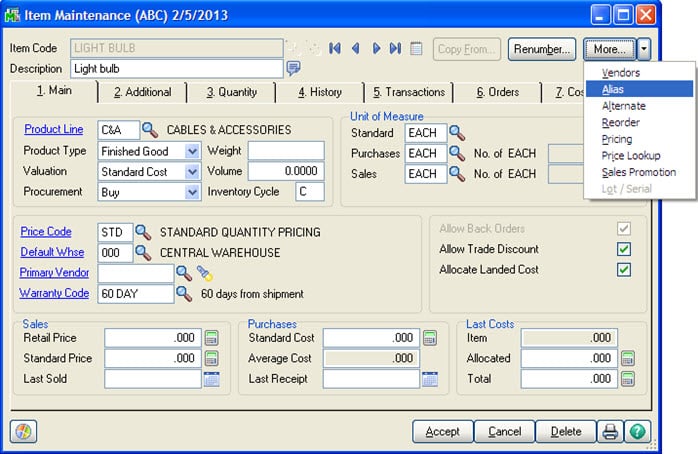The height and width of the screenshot is (454, 698).
Task: Open the Description extended text icon
Action: [294, 69]
